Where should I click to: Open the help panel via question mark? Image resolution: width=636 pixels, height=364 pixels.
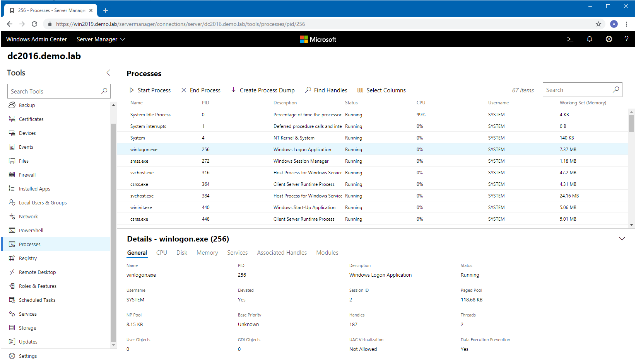(x=626, y=39)
